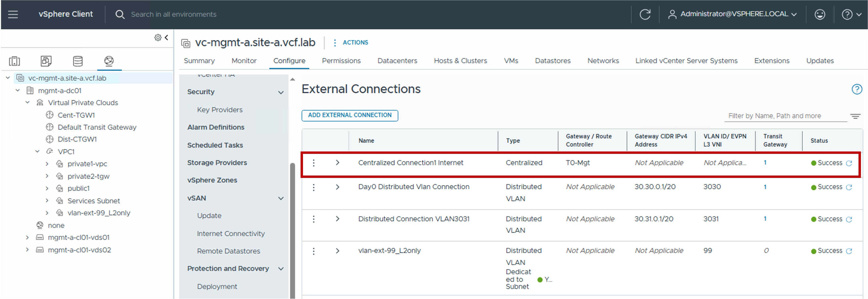Screen dimensions: 868x299
Task: Select Dist-CTGW1 in the tree
Action: (x=77, y=139)
